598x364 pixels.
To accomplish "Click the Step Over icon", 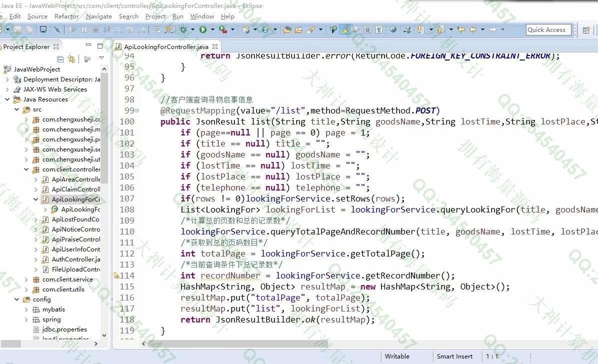I will pos(130,30).
